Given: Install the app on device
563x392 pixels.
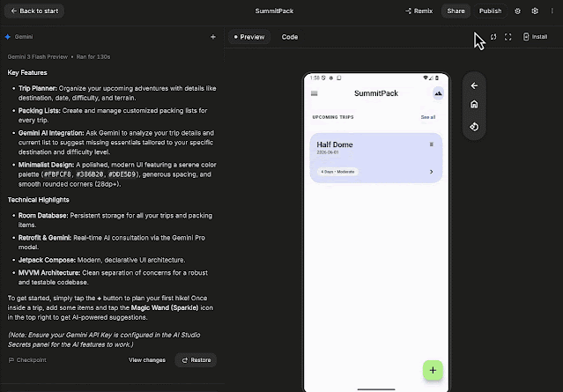Looking at the screenshot, I should 535,37.
